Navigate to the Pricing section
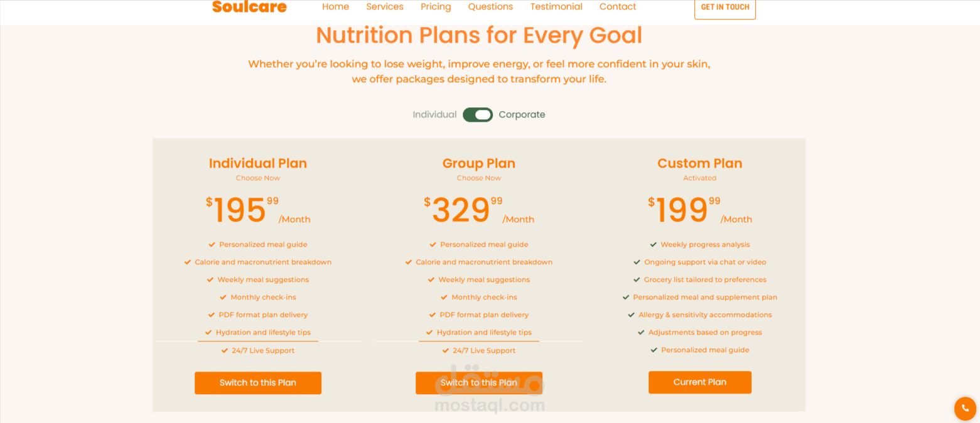This screenshot has width=980, height=423. pyautogui.click(x=436, y=7)
